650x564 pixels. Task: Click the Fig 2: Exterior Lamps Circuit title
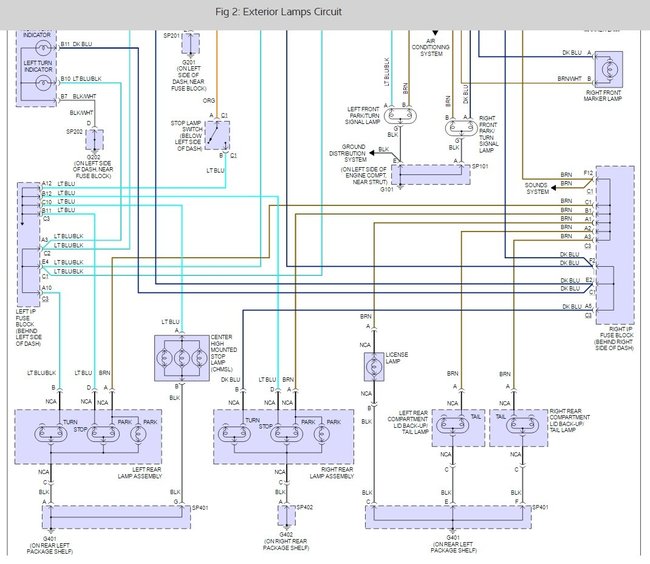click(278, 12)
